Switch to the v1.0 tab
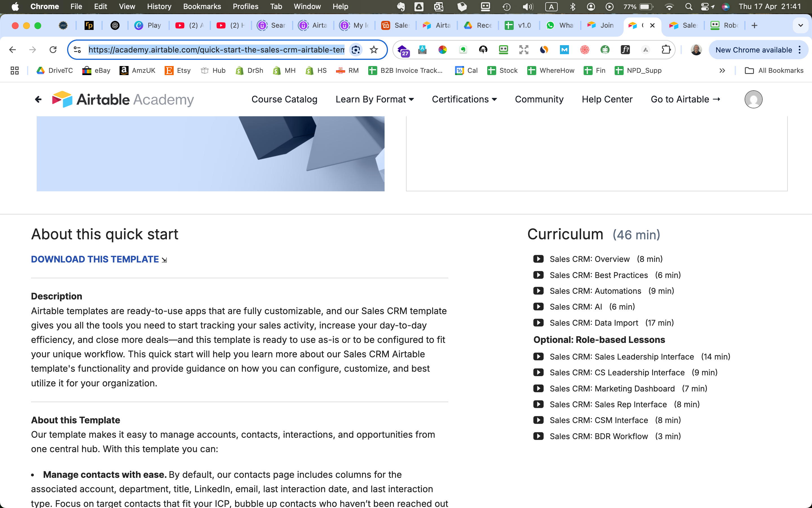 tap(519, 25)
